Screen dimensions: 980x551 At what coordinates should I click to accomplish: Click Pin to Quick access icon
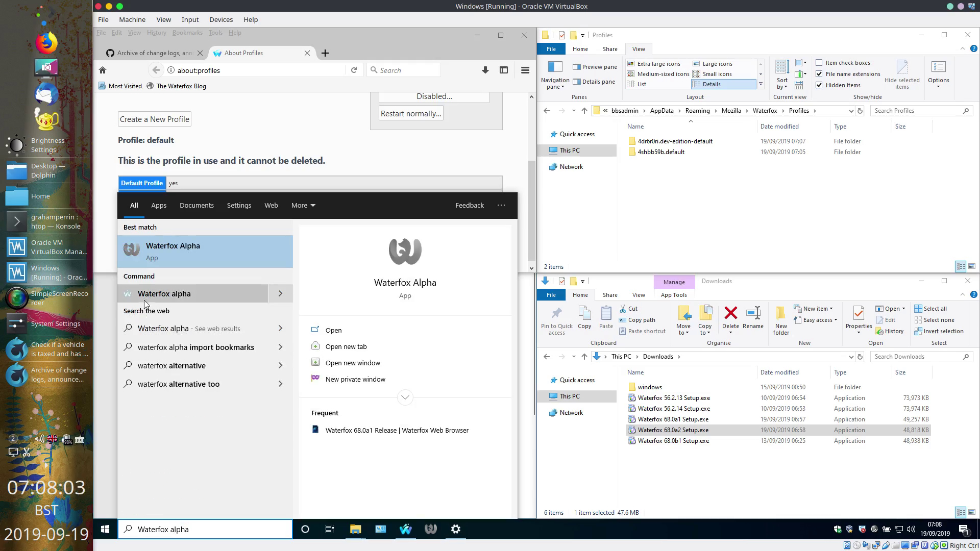tap(556, 313)
